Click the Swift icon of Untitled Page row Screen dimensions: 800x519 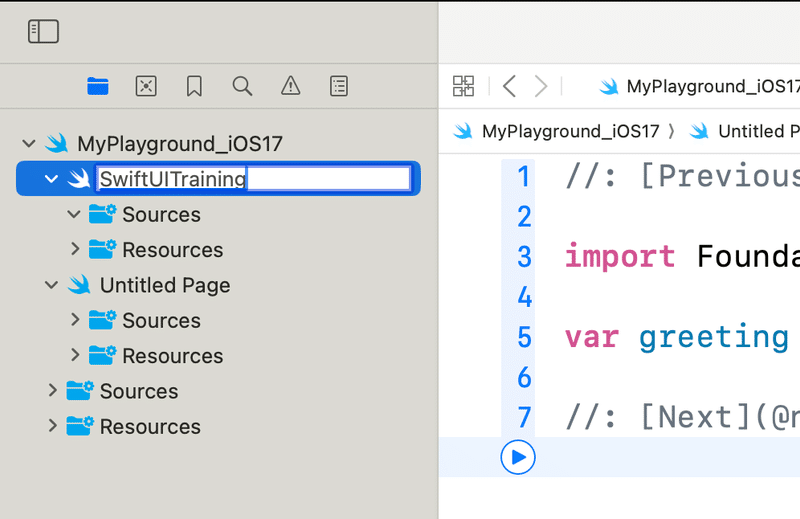pyautogui.click(x=79, y=285)
